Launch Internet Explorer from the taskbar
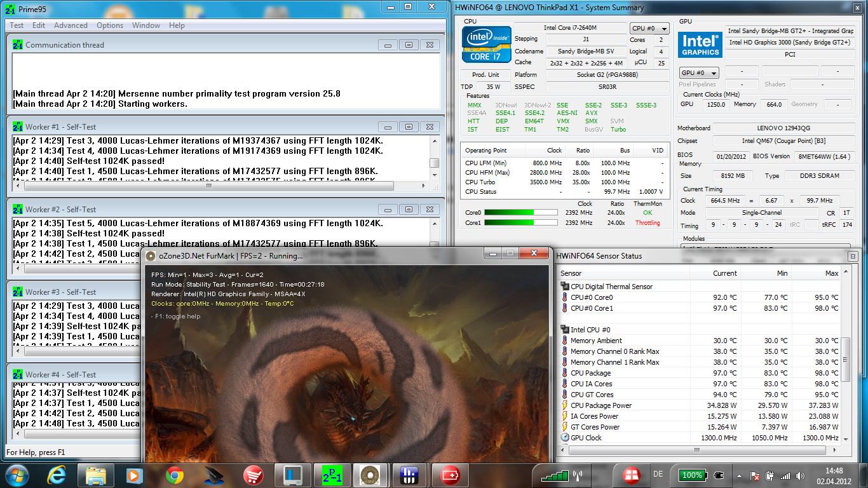 (56, 475)
